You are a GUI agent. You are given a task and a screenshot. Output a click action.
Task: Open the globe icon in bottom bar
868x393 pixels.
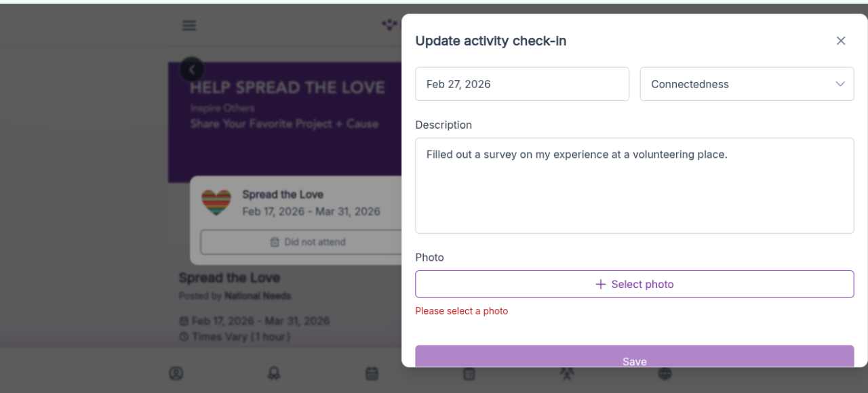(665, 373)
